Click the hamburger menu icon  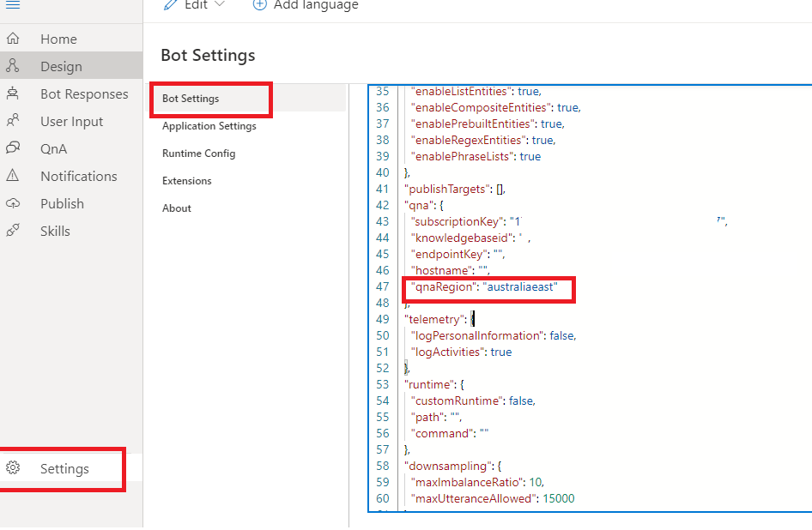(12, 7)
